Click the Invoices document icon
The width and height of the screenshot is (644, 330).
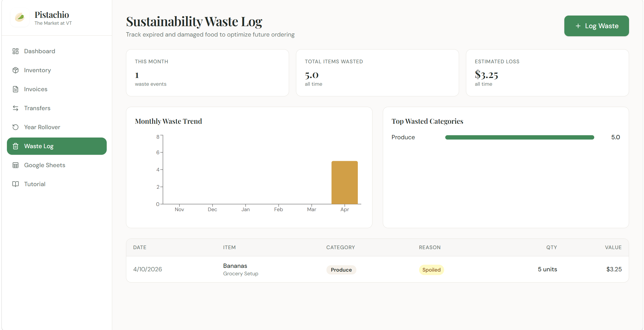tap(16, 89)
